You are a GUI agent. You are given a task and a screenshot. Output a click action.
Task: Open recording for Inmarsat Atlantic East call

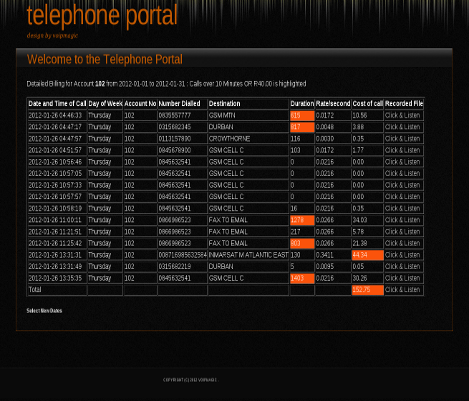[402, 255]
